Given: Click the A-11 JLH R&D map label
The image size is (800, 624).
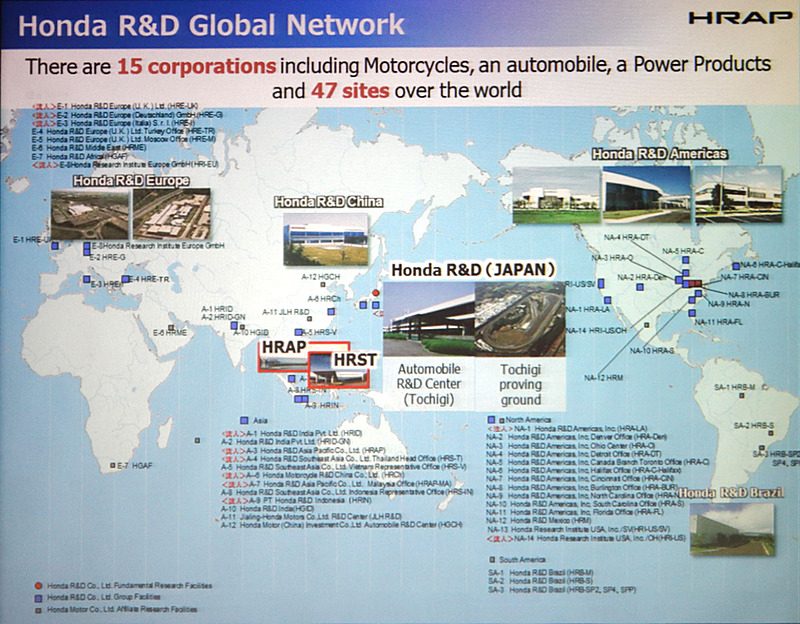Looking at the screenshot, I should click(286, 312).
